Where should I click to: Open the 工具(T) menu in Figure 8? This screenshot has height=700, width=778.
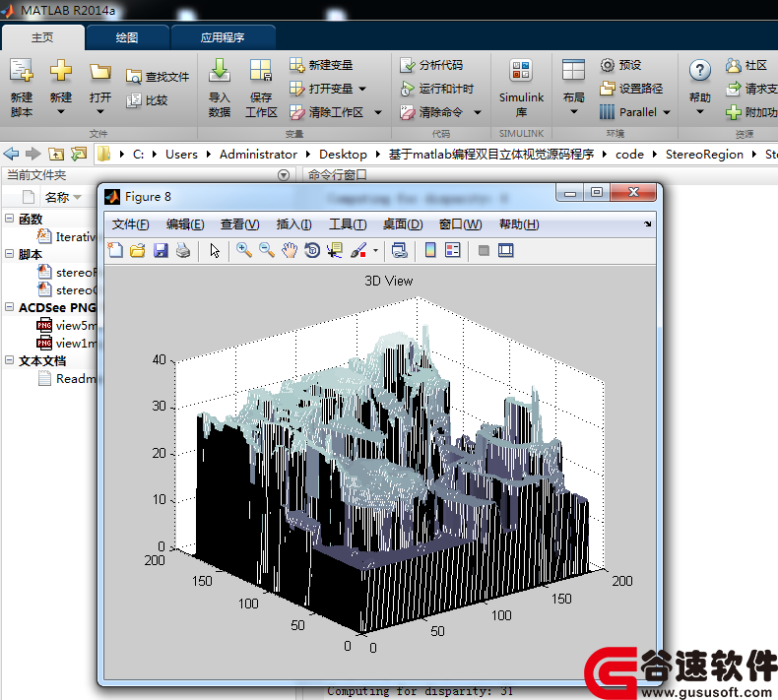[x=348, y=224]
